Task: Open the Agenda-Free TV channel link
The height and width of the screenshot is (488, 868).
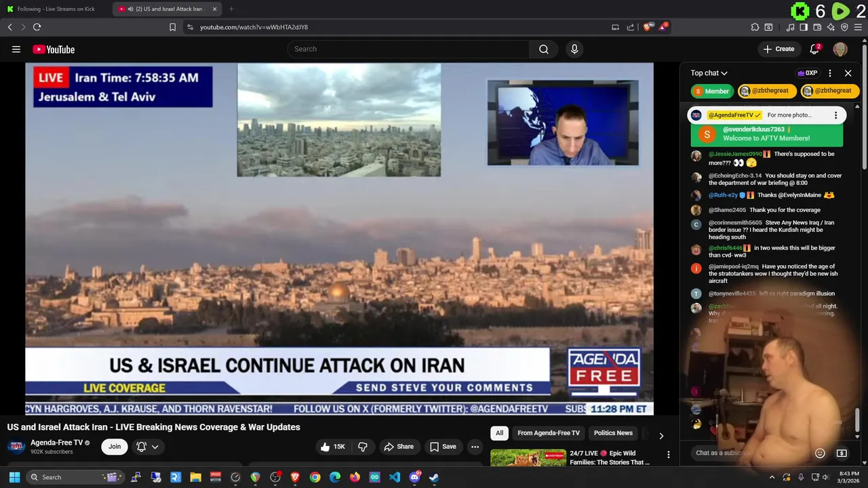Action: [x=56, y=443]
